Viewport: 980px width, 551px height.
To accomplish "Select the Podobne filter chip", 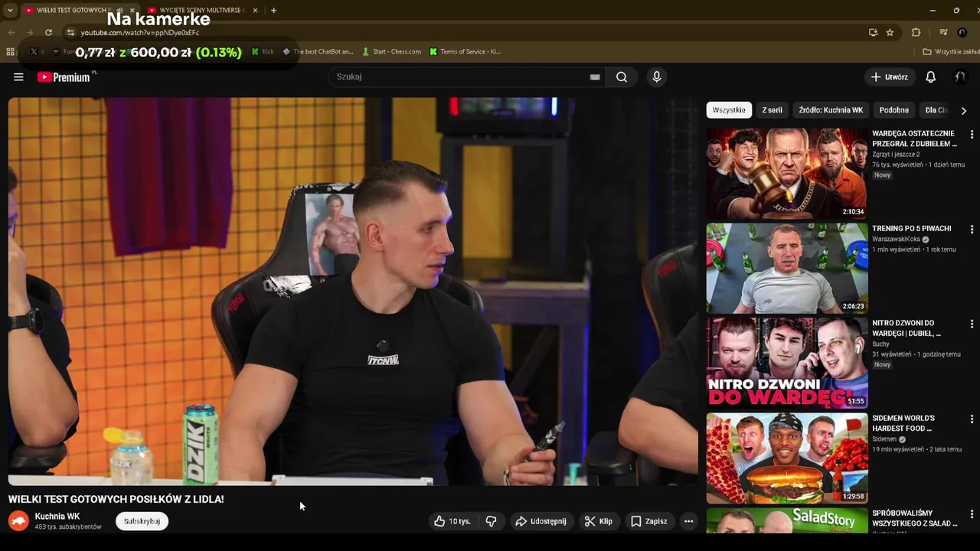I will click(893, 110).
